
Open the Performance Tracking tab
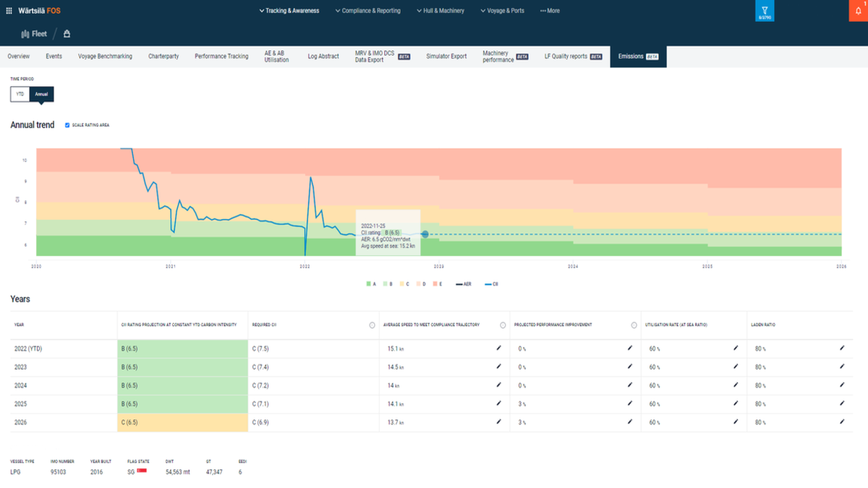click(221, 56)
